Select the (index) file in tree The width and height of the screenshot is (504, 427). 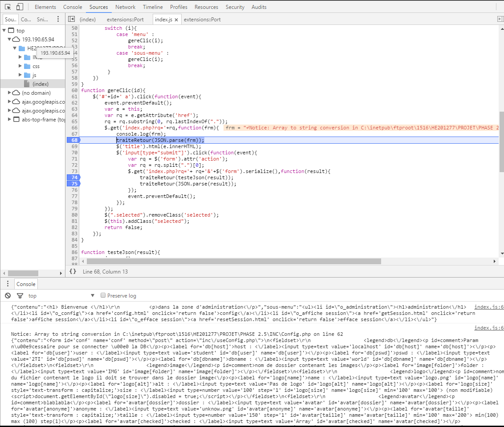pyautogui.click(x=41, y=84)
